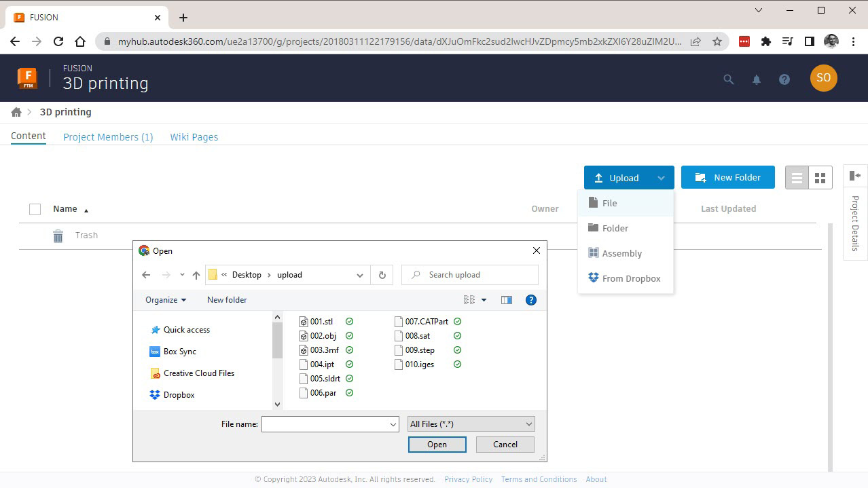Viewport: 868px width, 488px height.
Task: Refresh the upload folder listing
Action: (382, 275)
